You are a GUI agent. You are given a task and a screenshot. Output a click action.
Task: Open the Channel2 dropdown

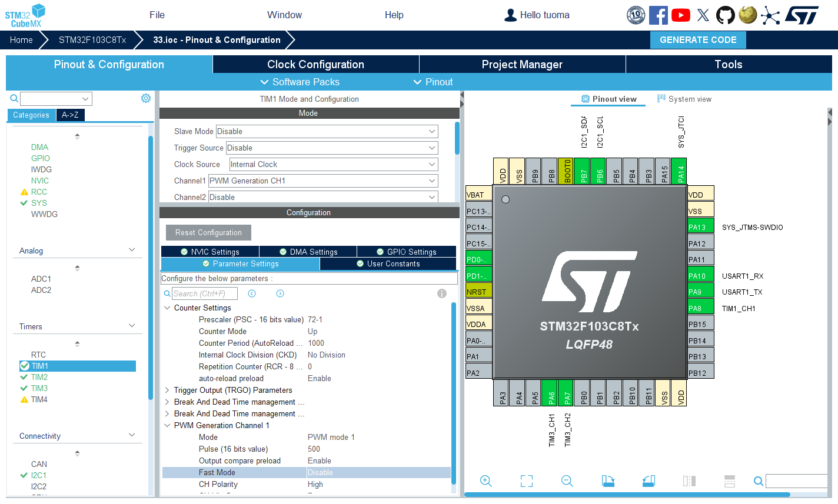(323, 197)
